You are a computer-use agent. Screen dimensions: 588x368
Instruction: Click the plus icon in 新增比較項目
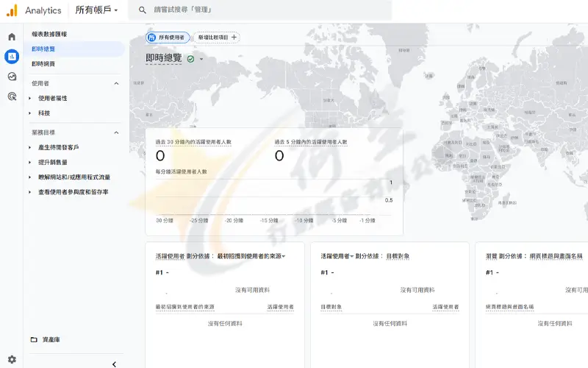pyautogui.click(x=234, y=38)
